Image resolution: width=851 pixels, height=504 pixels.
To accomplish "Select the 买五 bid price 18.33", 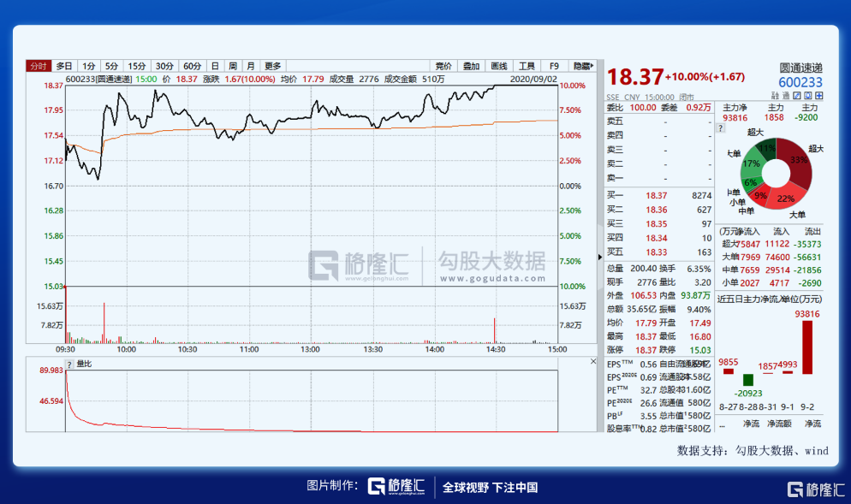I will click(x=656, y=252).
